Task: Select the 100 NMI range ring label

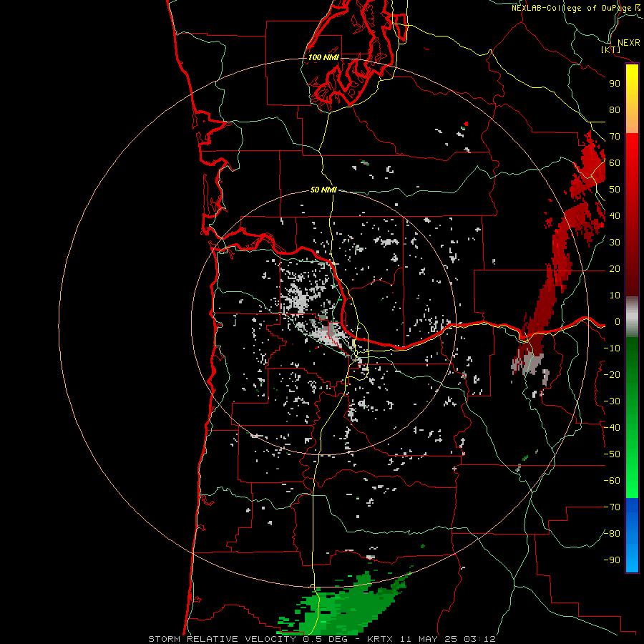Action: (x=323, y=57)
